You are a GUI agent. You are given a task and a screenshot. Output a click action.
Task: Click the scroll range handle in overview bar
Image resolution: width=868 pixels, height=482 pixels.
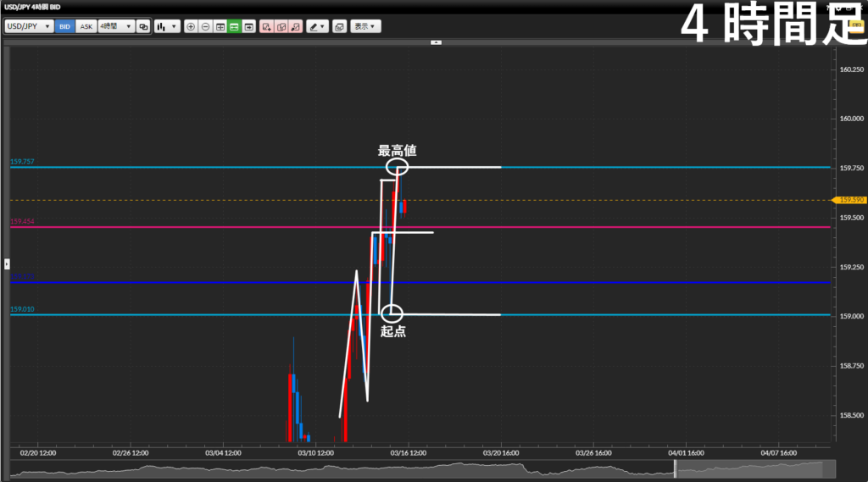click(x=674, y=468)
